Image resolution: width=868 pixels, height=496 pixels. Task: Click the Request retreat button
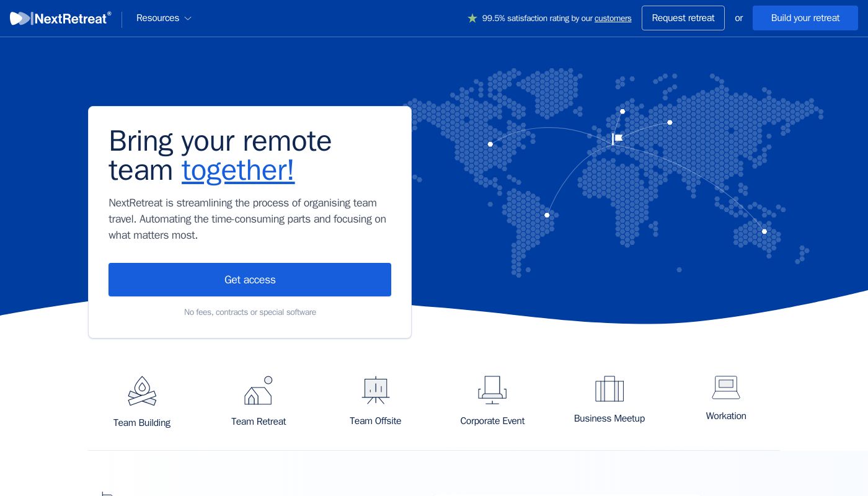tap(683, 18)
